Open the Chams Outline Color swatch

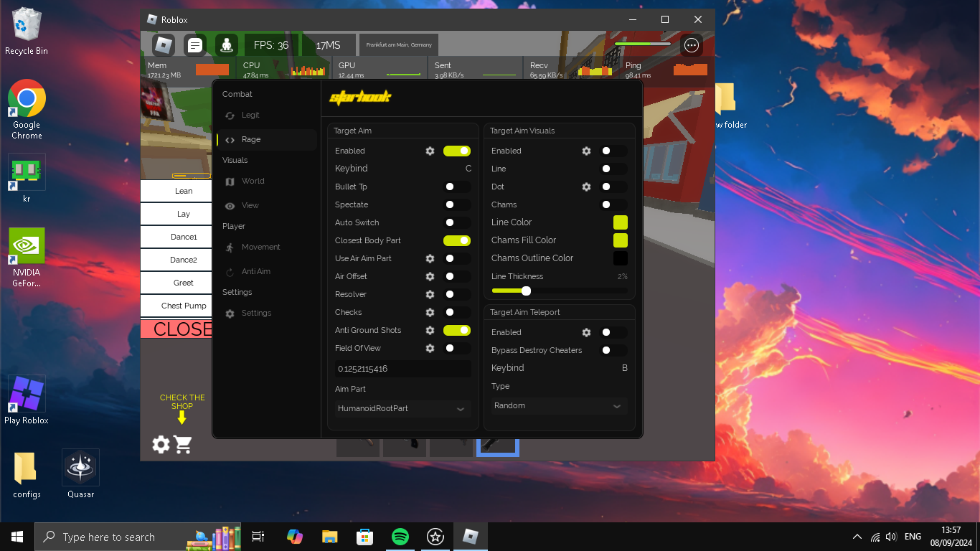[x=621, y=258]
